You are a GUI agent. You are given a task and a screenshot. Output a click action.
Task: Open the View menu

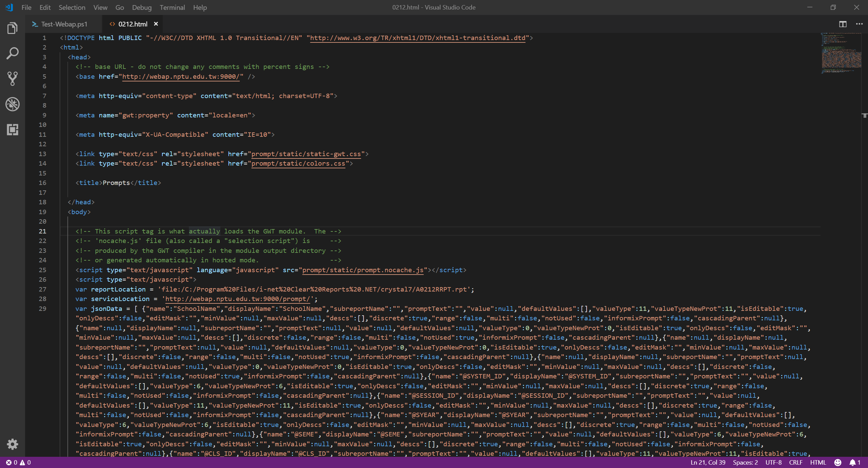[100, 7]
